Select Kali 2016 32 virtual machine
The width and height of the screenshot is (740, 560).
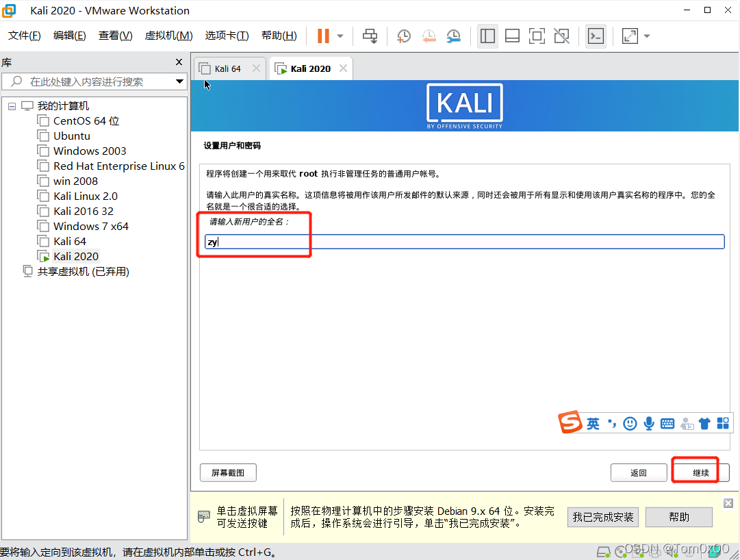[x=84, y=212]
